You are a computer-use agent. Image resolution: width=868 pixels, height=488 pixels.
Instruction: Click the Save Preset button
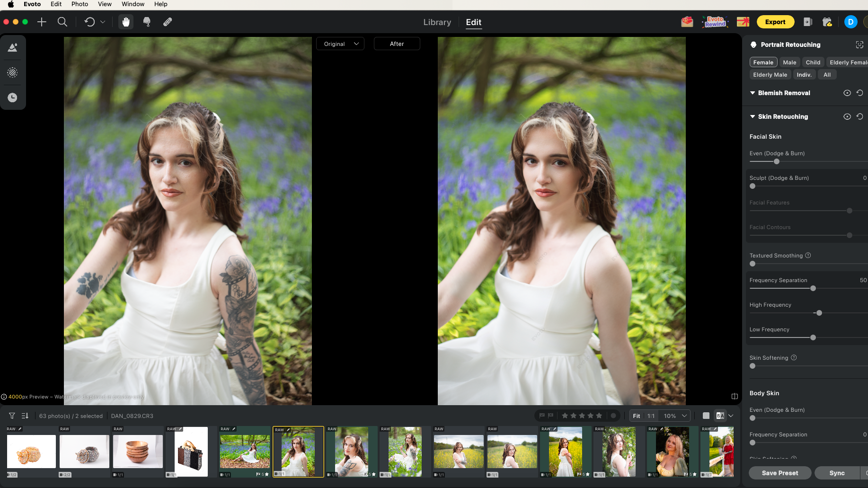point(779,472)
